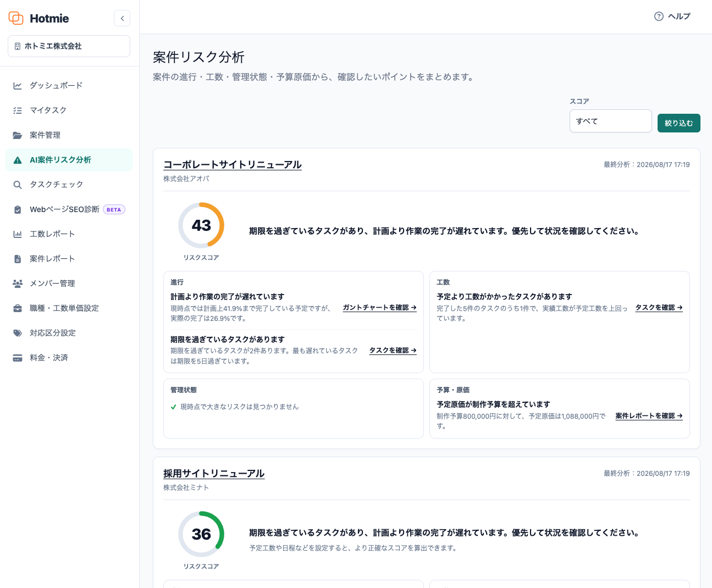
Task: Open 対応区分設定 in the sidebar
Action: pyautogui.click(x=69, y=333)
